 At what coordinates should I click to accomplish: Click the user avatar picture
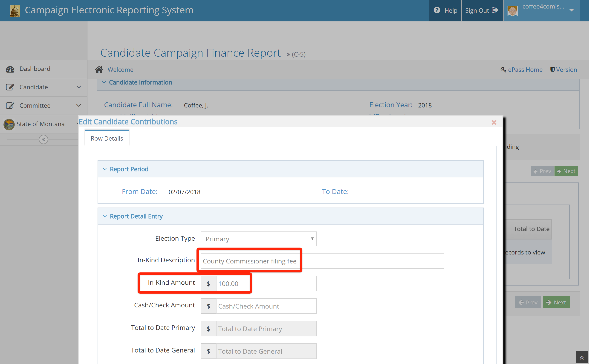[512, 11]
